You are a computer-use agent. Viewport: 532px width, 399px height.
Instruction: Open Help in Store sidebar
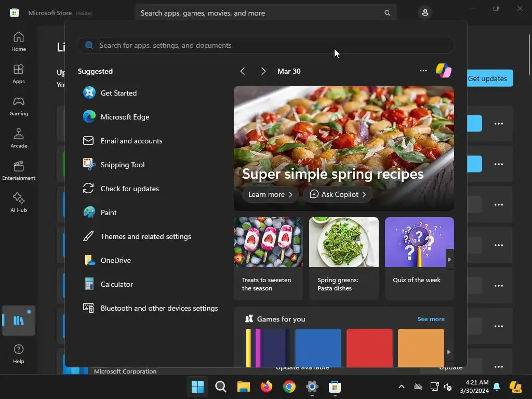click(19, 354)
